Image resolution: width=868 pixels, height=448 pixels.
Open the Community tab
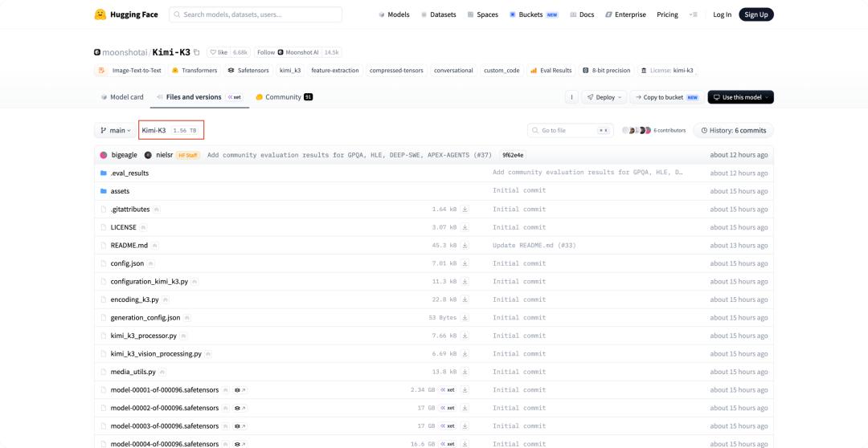point(284,97)
